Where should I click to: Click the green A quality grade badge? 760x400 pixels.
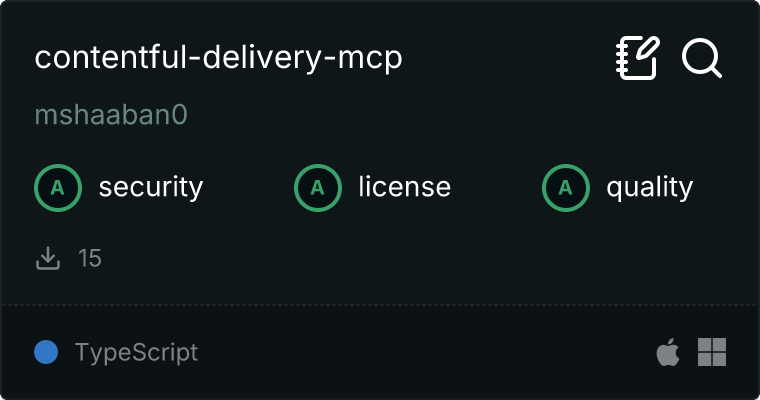point(566,188)
